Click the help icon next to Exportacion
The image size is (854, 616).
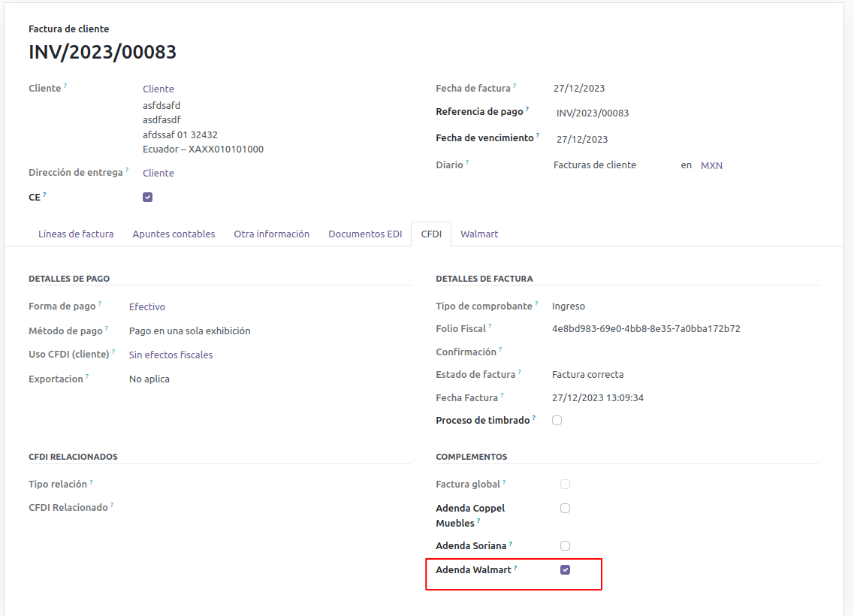[87, 376]
